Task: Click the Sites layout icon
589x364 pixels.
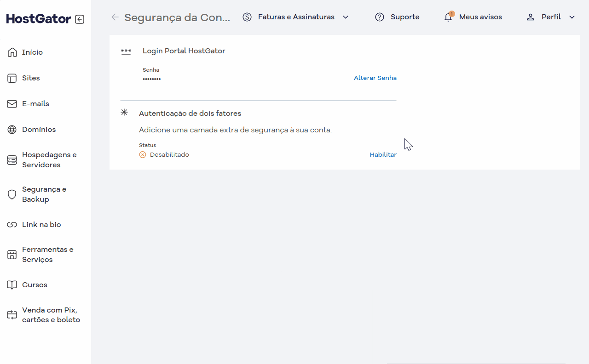Action: click(x=12, y=78)
